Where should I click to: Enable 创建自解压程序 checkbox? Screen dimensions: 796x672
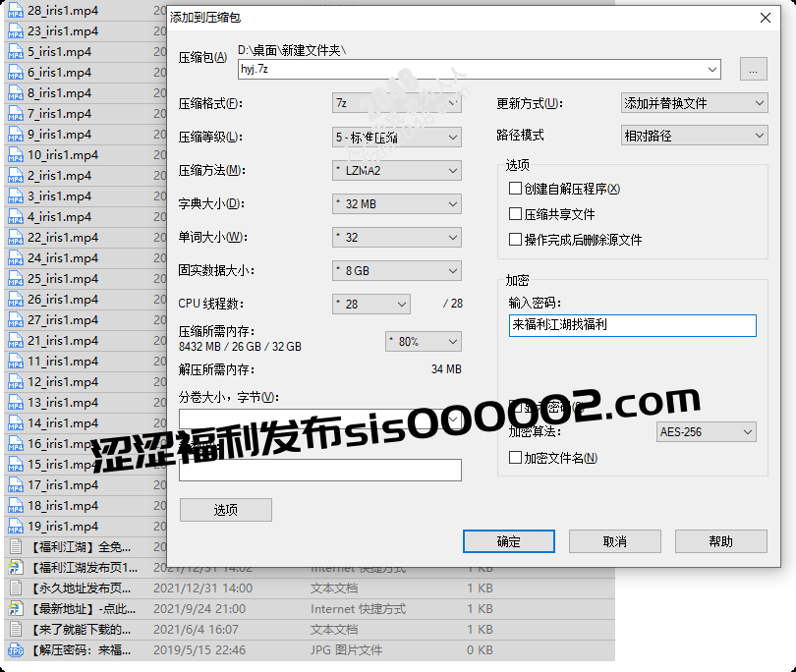(x=515, y=189)
